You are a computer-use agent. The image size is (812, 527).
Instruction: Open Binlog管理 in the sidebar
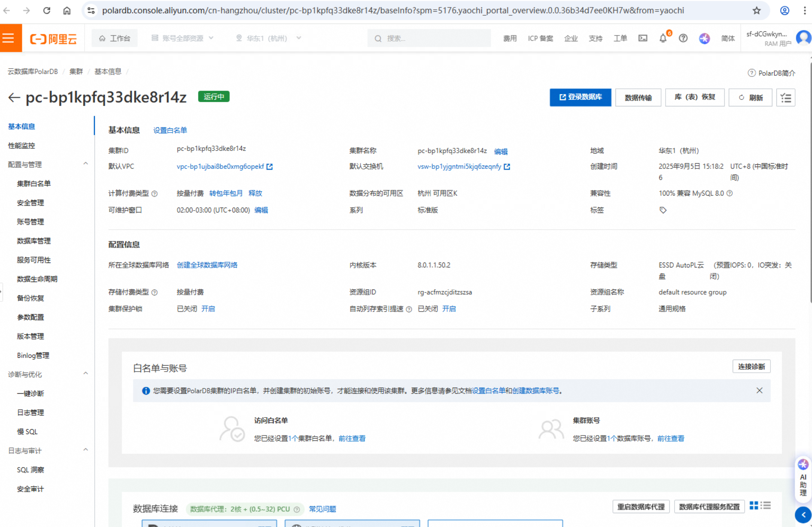(x=33, y=355)
